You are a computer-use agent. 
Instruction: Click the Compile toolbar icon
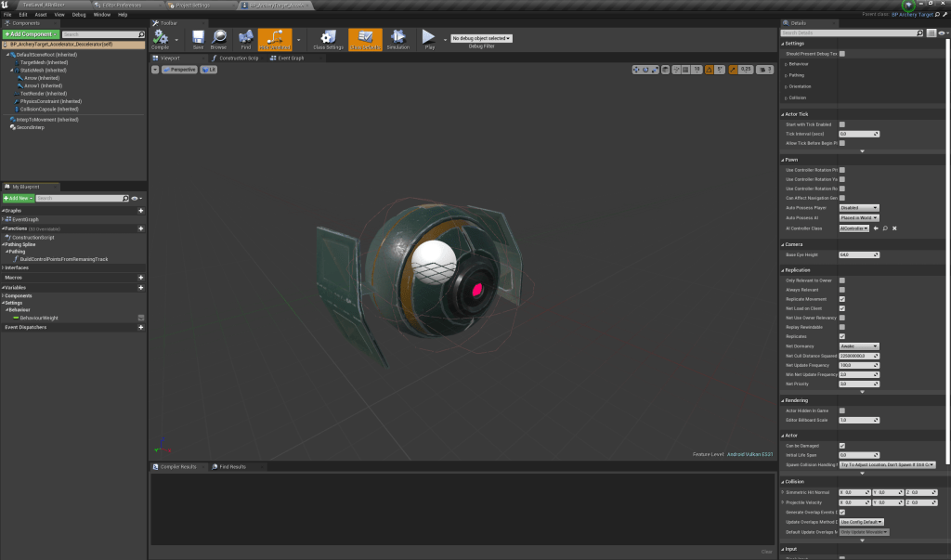(x=160, y=38)
